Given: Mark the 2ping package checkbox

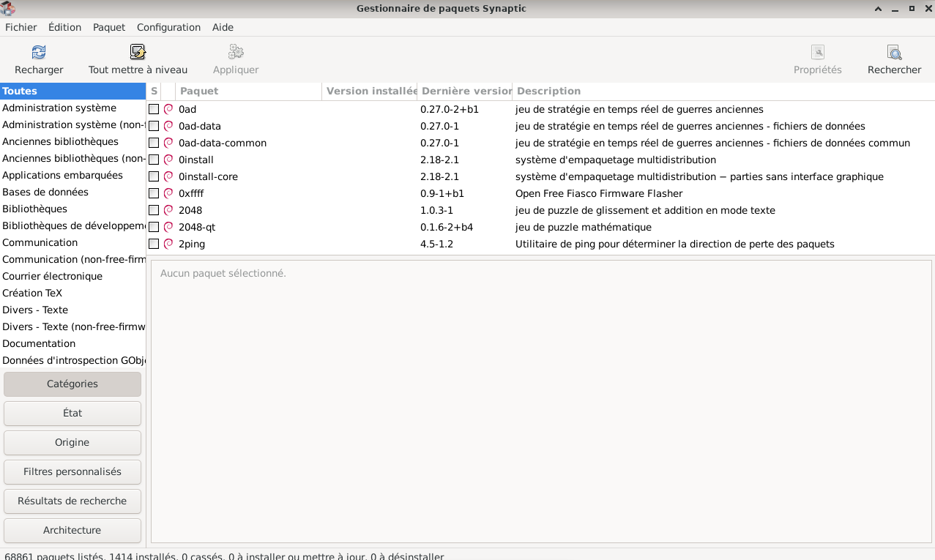Looking at the screenshot, I should pyautogui.click(x=154, y=244).
